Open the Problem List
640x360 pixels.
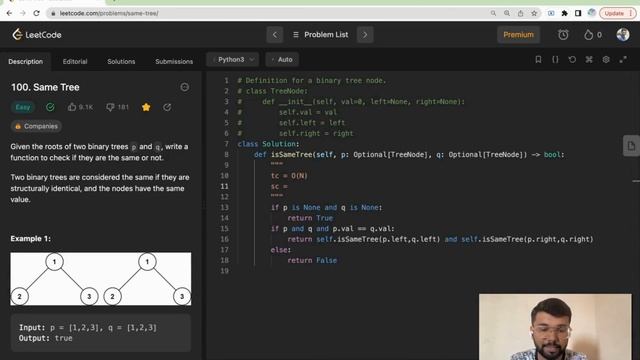click(320, 35)
